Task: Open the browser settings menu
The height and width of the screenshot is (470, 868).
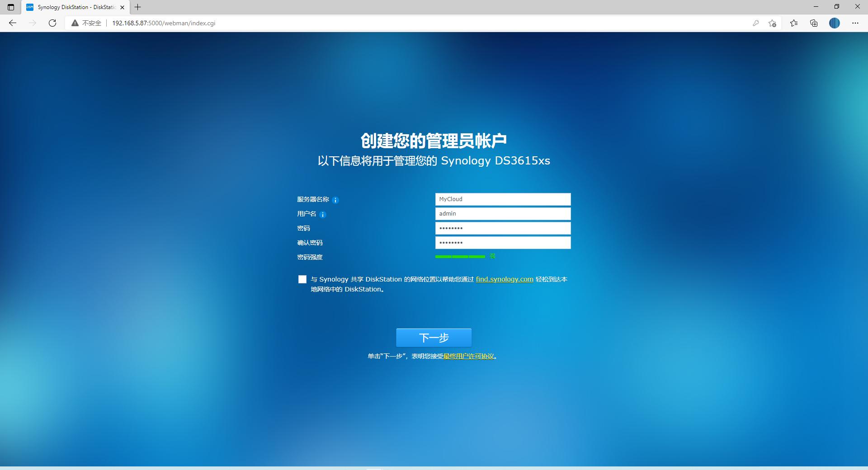Action: (855, 23)
